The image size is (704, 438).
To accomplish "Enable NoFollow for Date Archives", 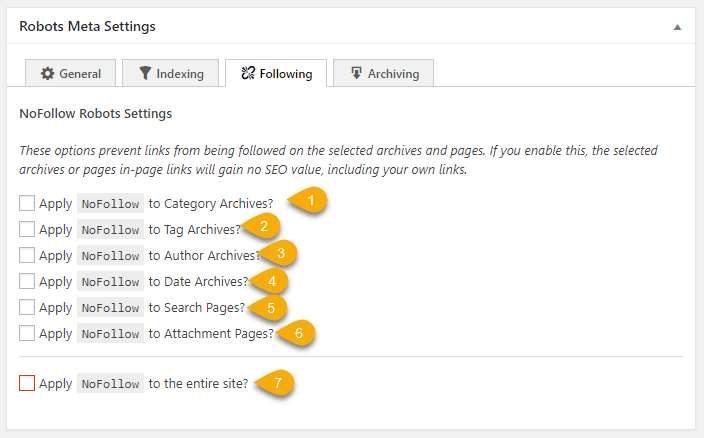I will click(27, 281).
